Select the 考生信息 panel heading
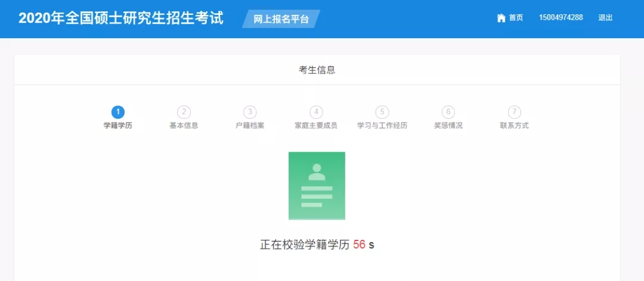This screenshot has height=281, width=644. [x=317, y=70]
